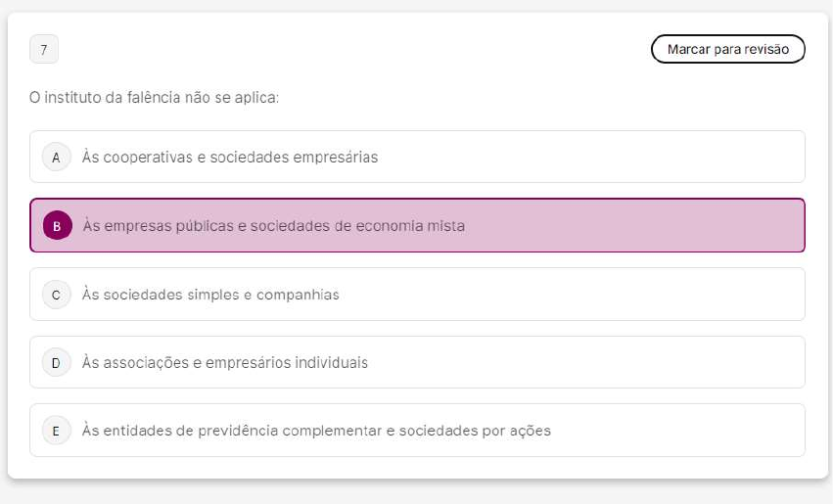Pick answer text "Às associações e empresários individuais"
This screenshot has height=504, width=833.
coord(225,363)
